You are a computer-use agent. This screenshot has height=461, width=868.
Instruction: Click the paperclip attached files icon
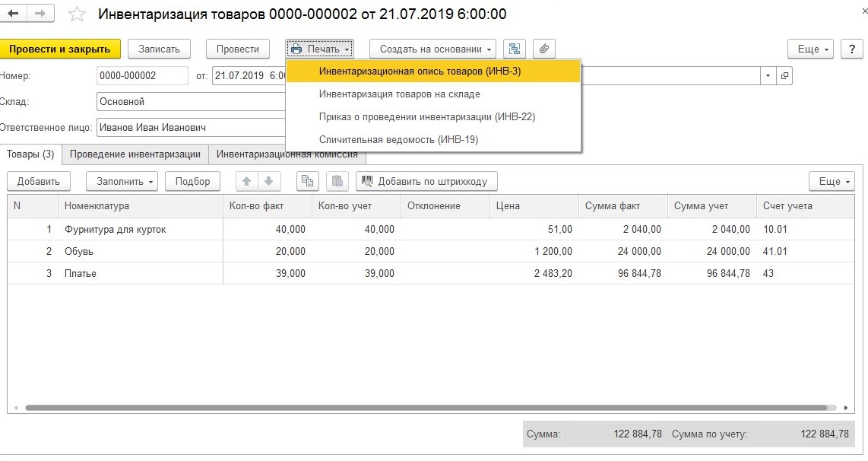click(543, 49)
